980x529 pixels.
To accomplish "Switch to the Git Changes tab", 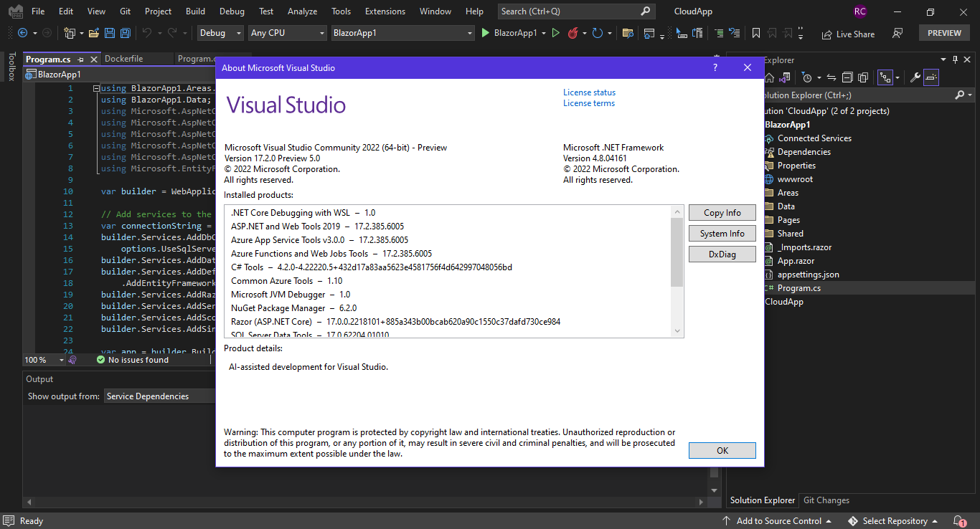I will coord(826,500).
